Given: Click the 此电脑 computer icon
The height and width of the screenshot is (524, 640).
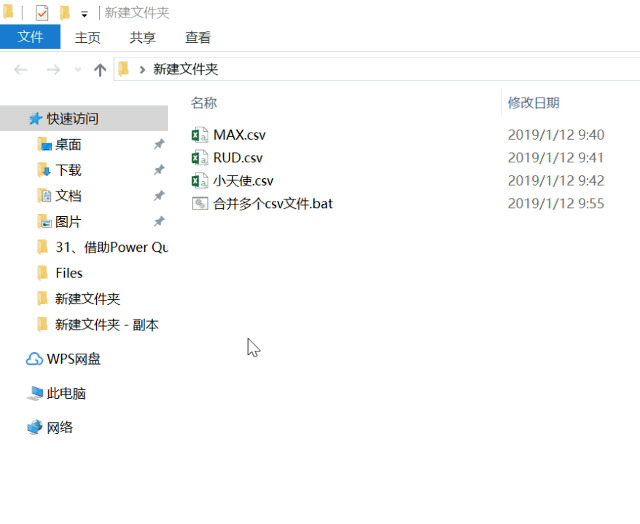Looking at the screenshot, I should (x=35, y=393).
